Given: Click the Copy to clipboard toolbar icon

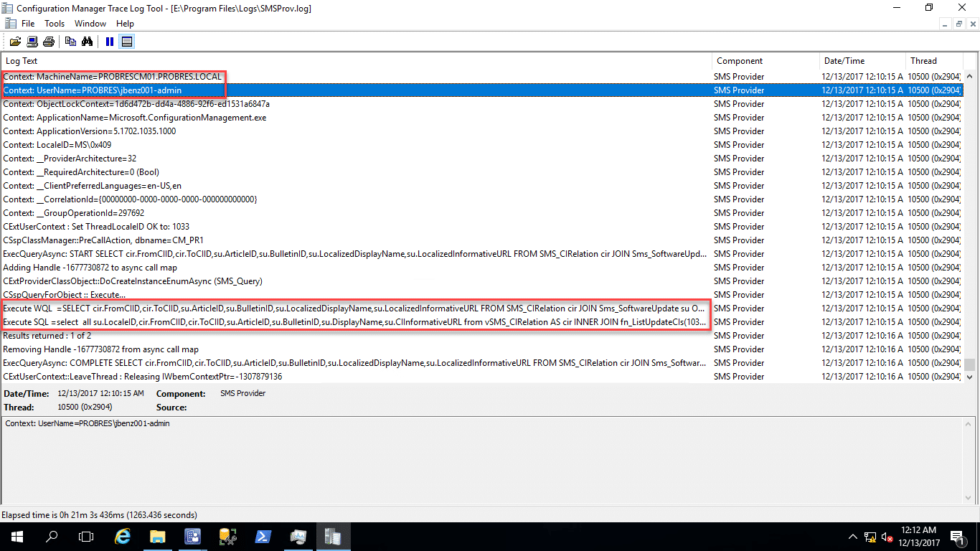Looking at the screenshot, I should [x=70, y=42].
